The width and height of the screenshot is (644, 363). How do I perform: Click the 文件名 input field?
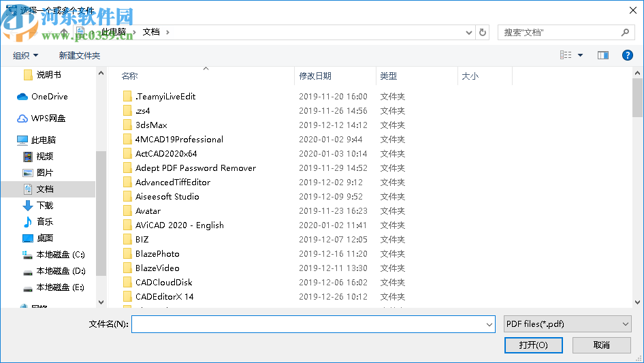point(313,324)
